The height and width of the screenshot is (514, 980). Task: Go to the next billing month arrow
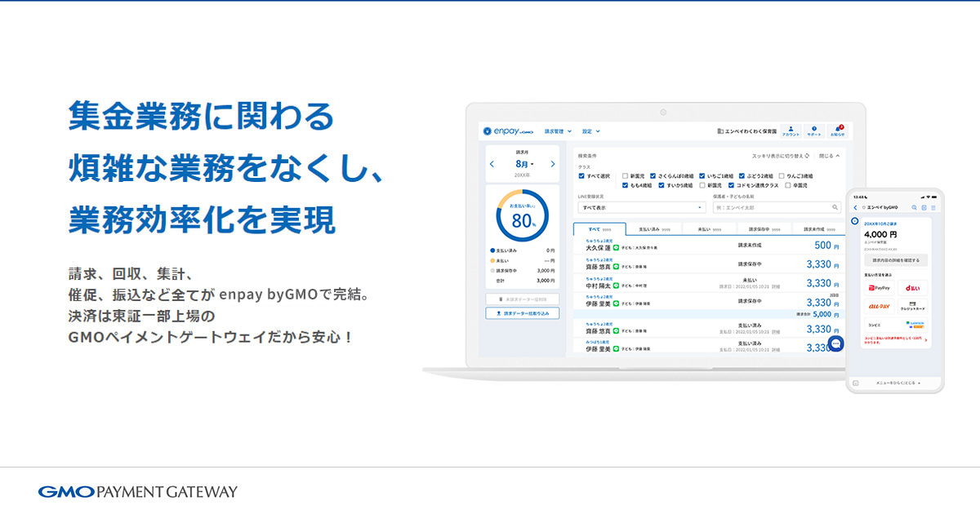(553, 164)
